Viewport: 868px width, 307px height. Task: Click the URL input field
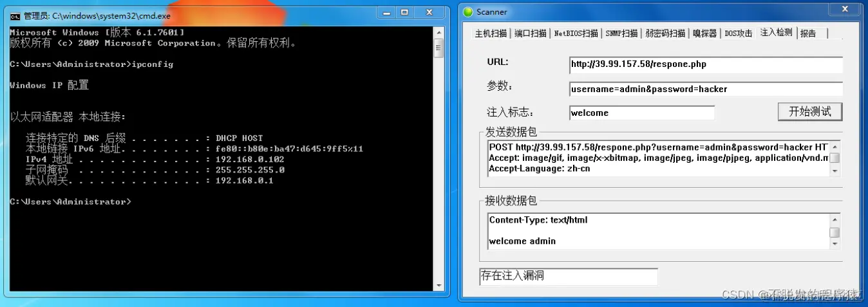(706, 64)
